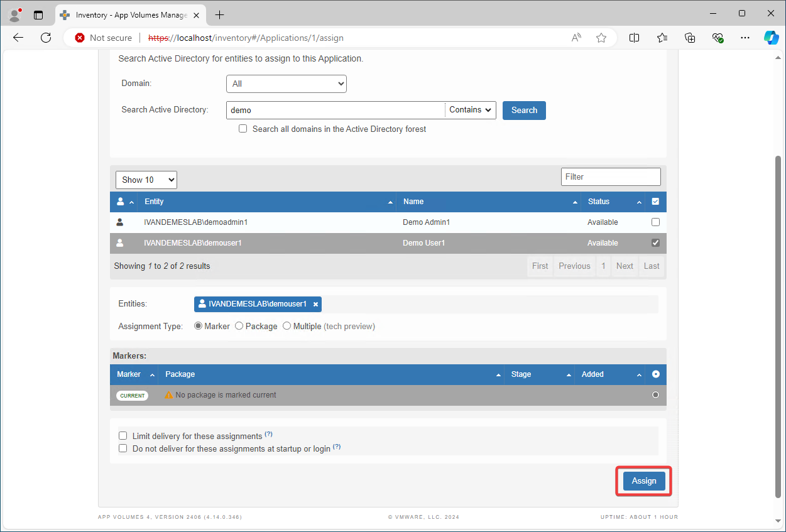786x532 pixels.
Task: Open the Domain dropdown showing 'All'
Action: coord(286,84)
